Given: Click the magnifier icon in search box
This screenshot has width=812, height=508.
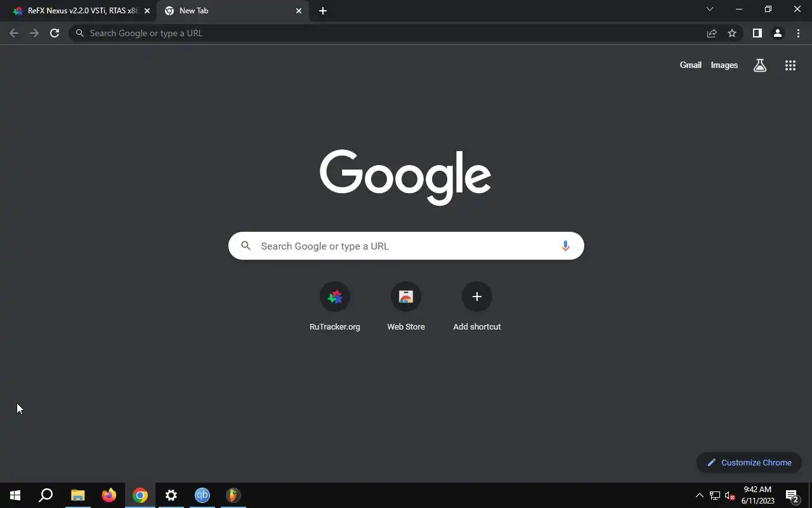Looking at the screenshot, I should (246, 246).
